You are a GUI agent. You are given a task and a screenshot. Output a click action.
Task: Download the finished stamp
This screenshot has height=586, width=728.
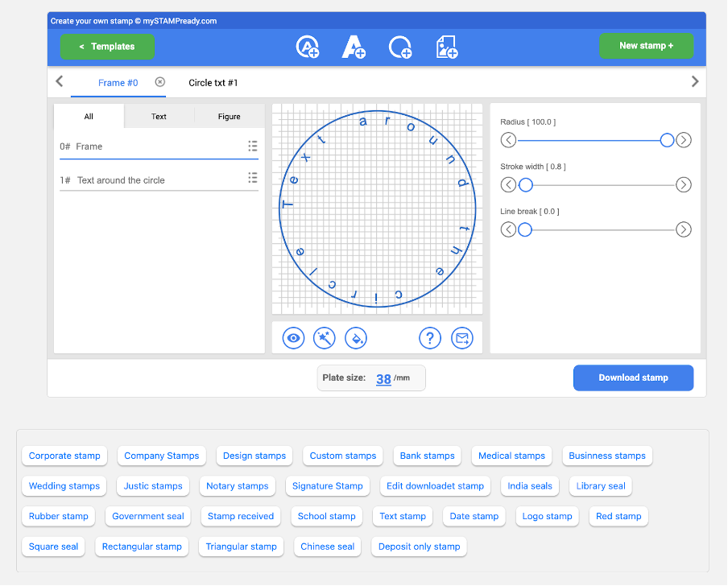(633, 378)
